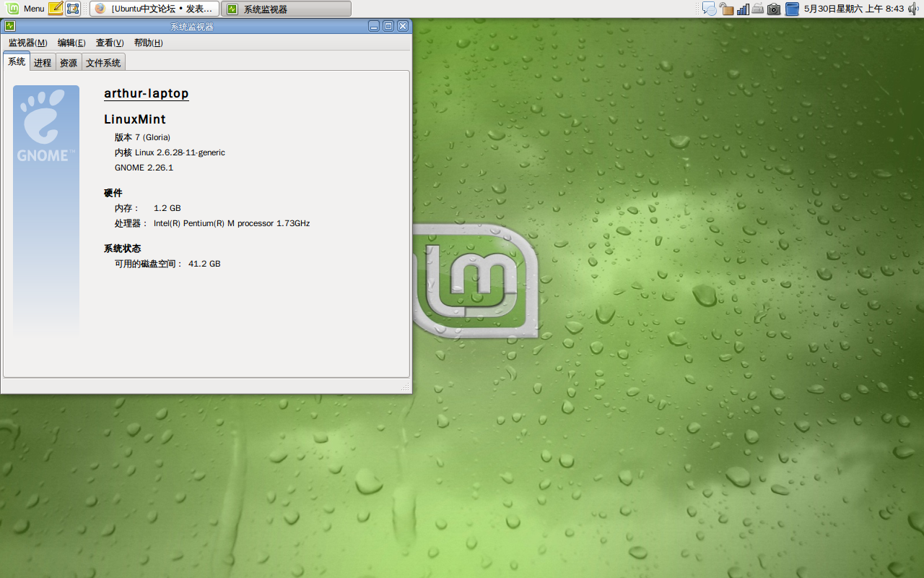Open the network signal bars tray icon
The height and width of the screenshot is (578, 924).
click(743, 9)
